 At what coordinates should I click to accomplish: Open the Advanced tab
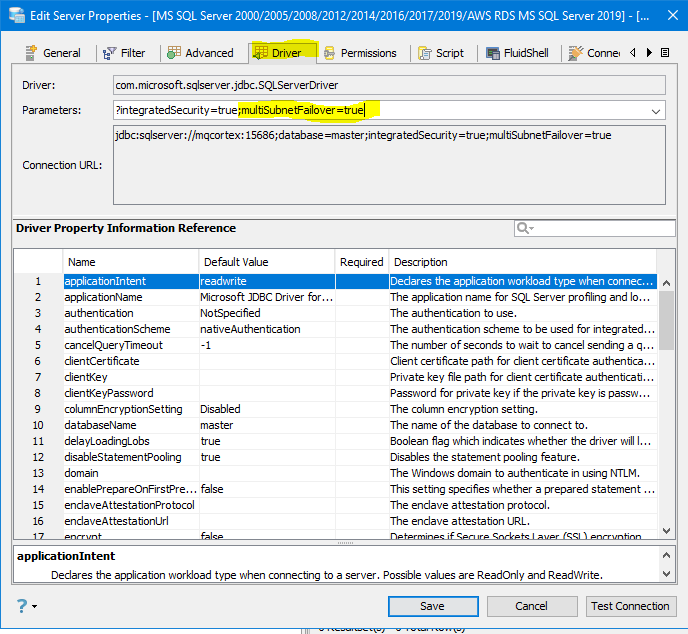[x=200, y=53]
